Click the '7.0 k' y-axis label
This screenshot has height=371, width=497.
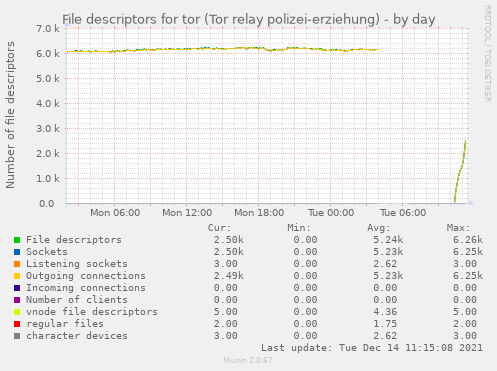click(x=48, y=29)
